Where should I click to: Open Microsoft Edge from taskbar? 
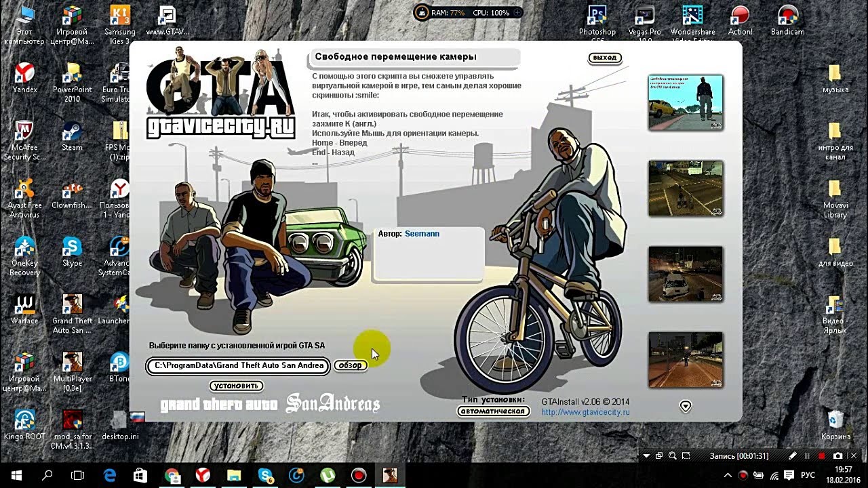tap(109, 476)
